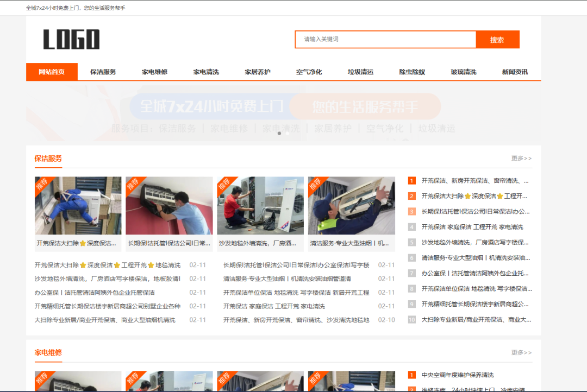This screenshot has width=587, height=392.
Task: Click the 全城7x24小时免费上门 banner
Action: pos(283,113)
